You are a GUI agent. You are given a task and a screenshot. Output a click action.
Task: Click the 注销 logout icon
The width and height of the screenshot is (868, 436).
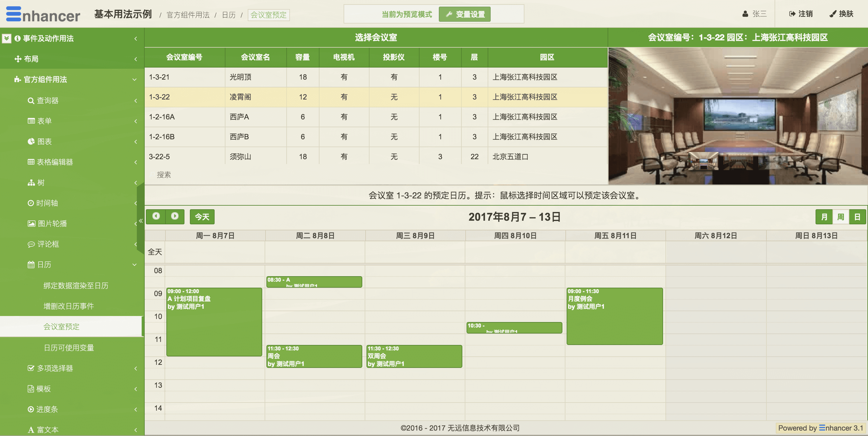[x=792, y=14]
